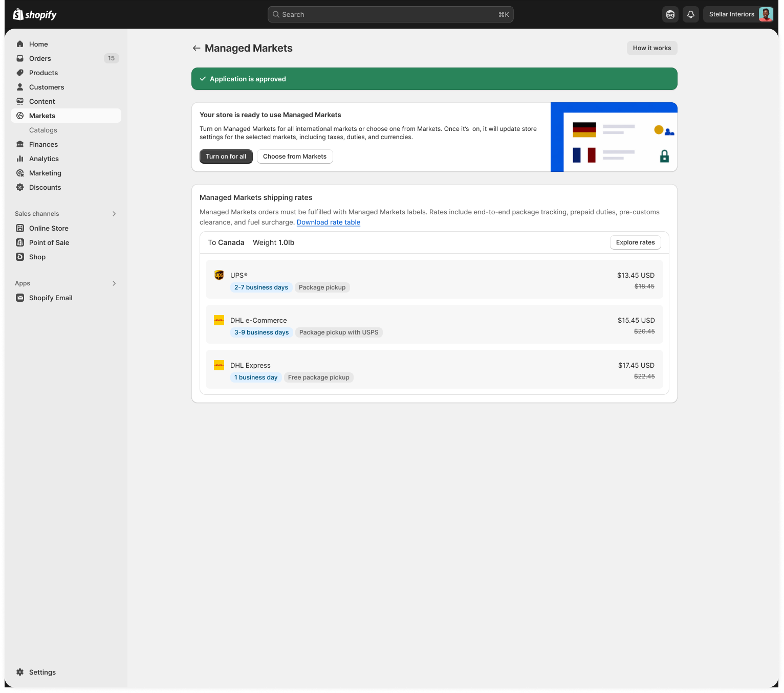Expand the Apps section chevron
784x693 pixels.
pos(114,283)
